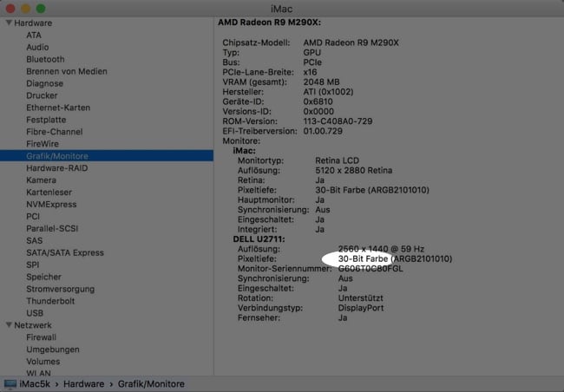Viewport: 564px width, 392px height.
Task: Click resolution 2560 x 1440 @ 59 Hz
Action: pos(381,249)
